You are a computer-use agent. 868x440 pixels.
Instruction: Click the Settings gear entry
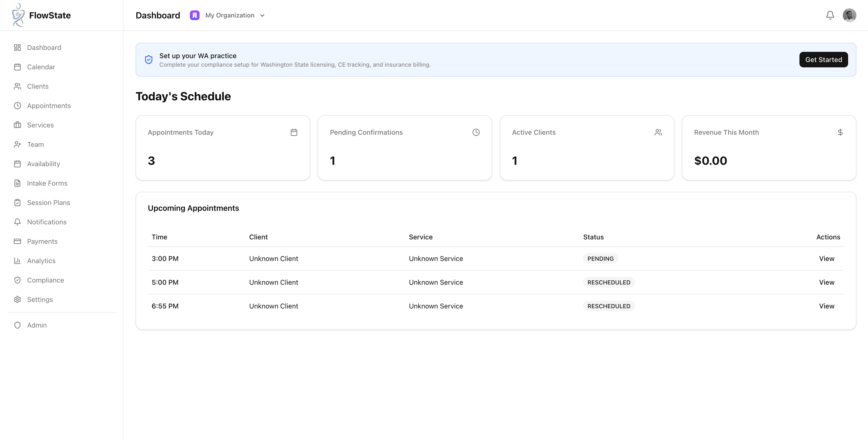[40, 299]
